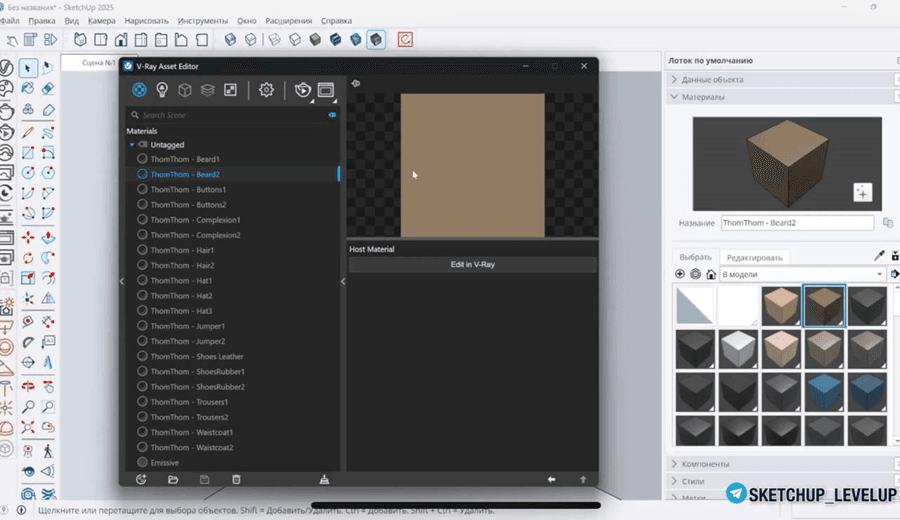Click the Название material name field
Image resolution: width=900 pixels, height=520 pixels.
(797, 223)
